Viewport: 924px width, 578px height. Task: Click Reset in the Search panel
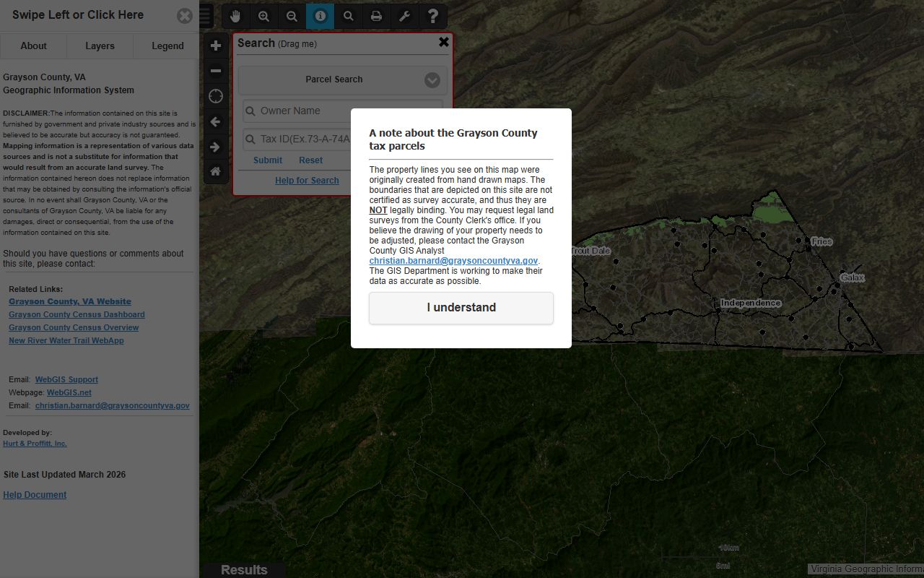point(311,160)
